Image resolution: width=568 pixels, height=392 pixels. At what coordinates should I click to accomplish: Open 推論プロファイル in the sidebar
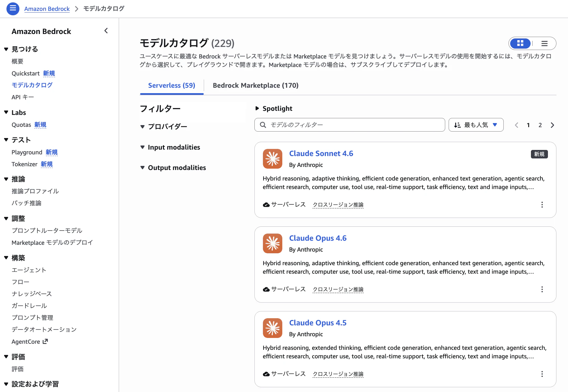point(35,191)
